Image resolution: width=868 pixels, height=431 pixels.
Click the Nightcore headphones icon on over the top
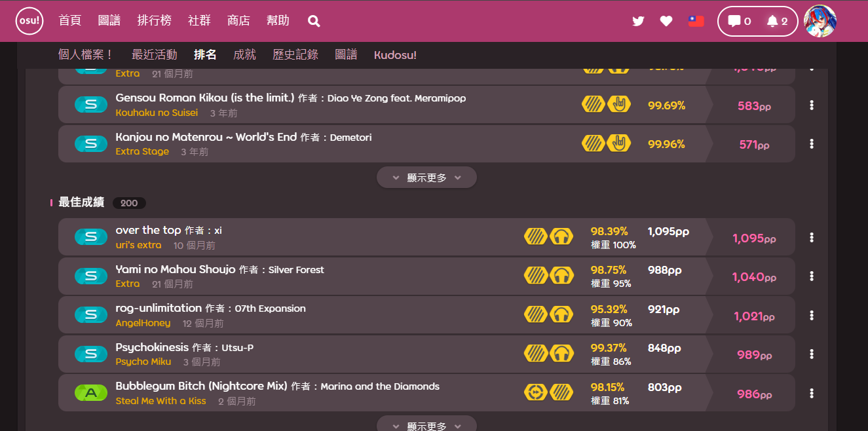561,236
